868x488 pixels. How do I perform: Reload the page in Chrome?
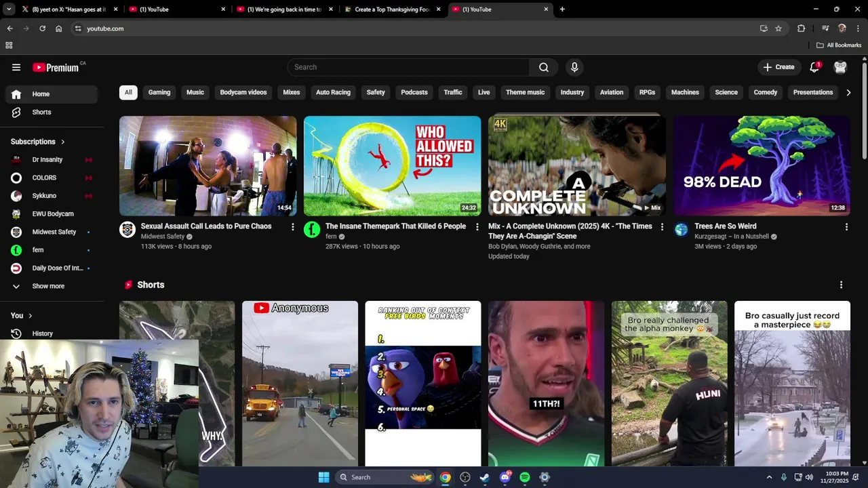(42, 28)
